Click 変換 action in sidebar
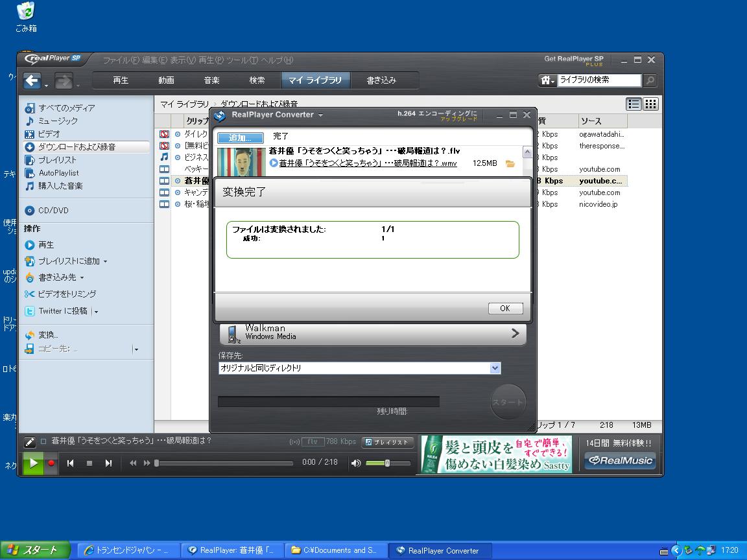This screenshot has height=560, width=747. pos(47,335)
